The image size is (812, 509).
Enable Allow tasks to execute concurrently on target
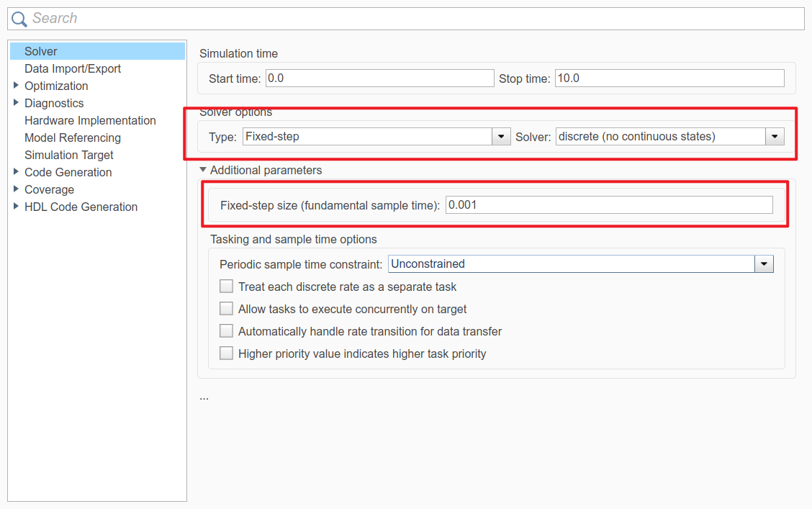pyautogui.click(x=226, y=309)
